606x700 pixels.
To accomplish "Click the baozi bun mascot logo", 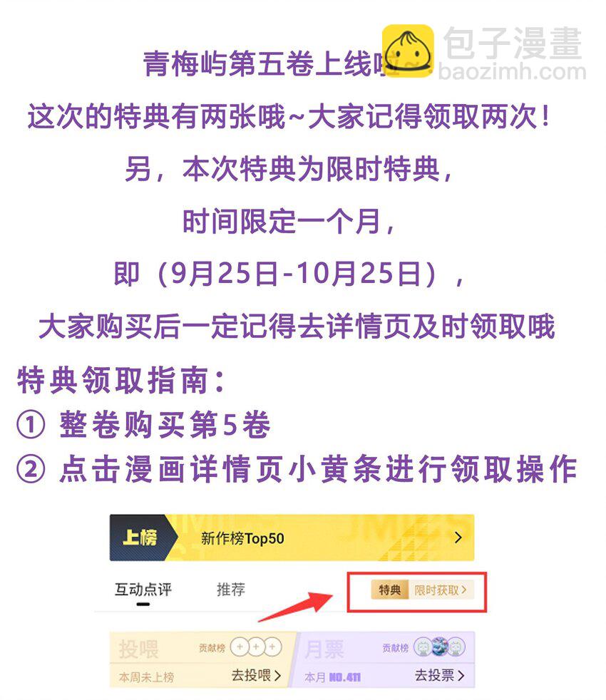I will click(407, 51).
